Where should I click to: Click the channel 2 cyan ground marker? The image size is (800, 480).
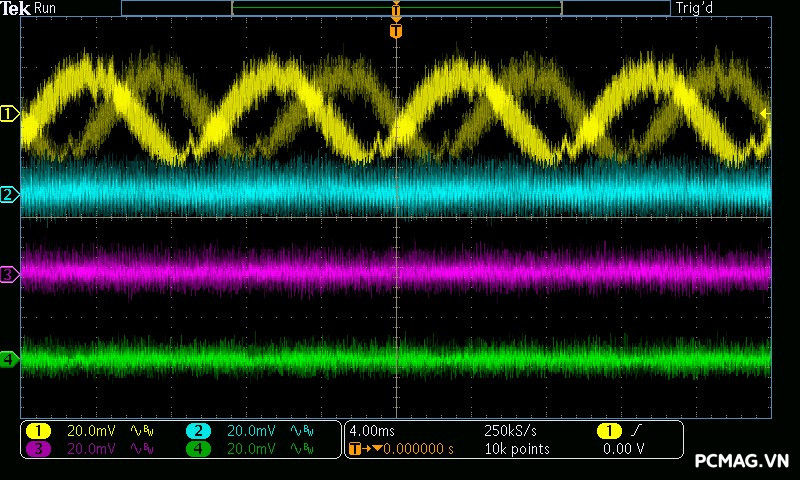click(x=9, y=194)
